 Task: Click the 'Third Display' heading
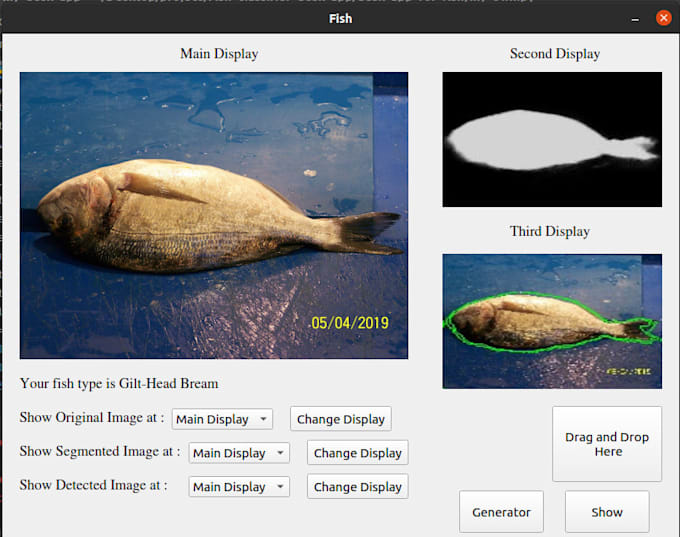[x=550, y=231]
